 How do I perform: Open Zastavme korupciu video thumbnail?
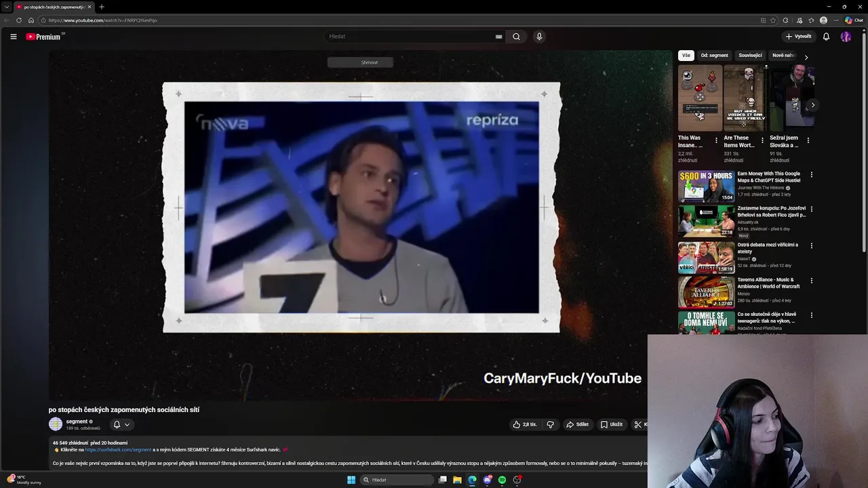click(707, 221)
